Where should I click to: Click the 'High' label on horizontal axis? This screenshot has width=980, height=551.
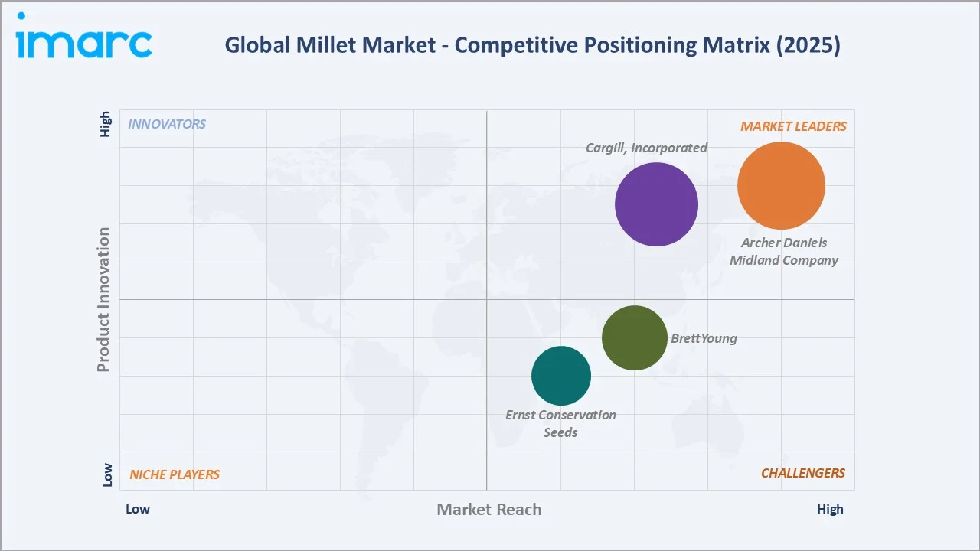pos(830,509)
